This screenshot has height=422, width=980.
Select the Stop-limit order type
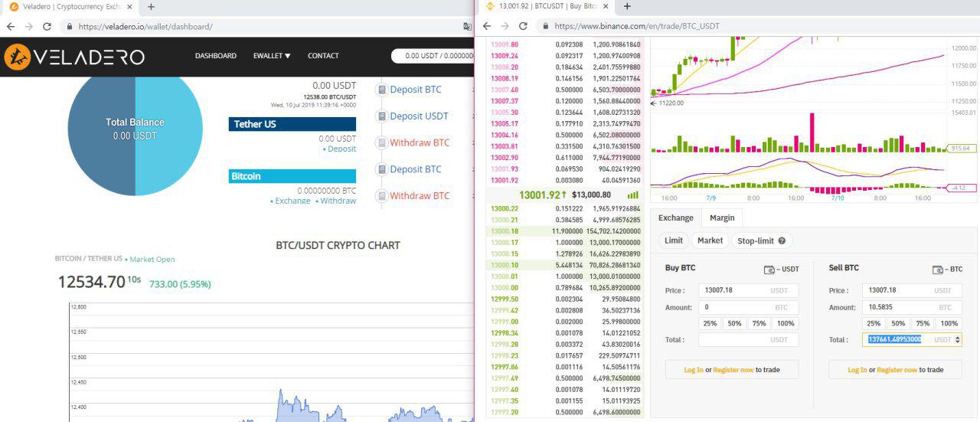tap(761, 240)
